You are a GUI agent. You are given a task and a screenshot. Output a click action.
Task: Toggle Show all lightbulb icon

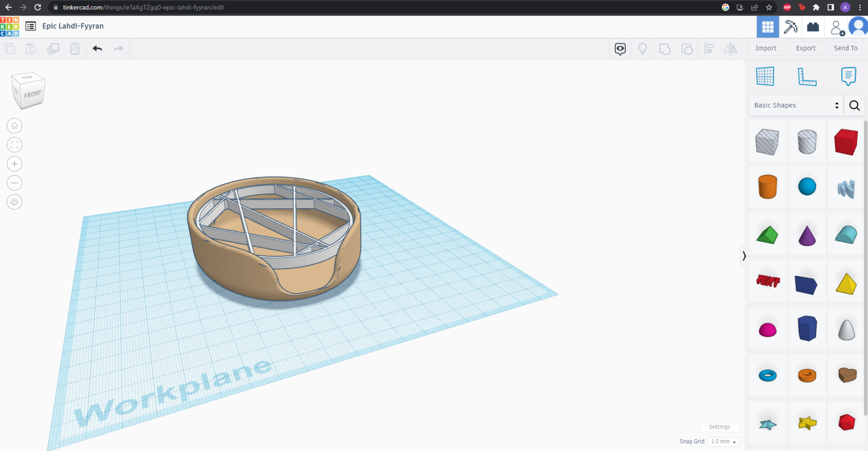[642, 49]
